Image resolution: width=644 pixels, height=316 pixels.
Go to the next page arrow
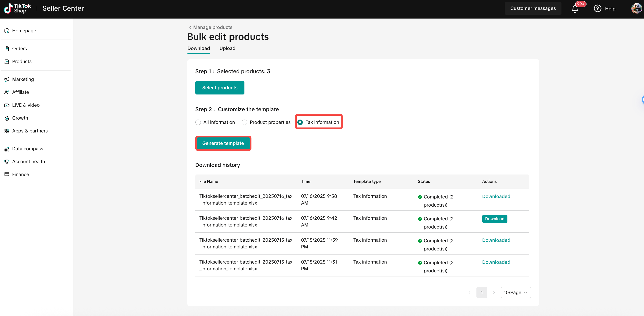pyautogui.click(x=494, y=292)
